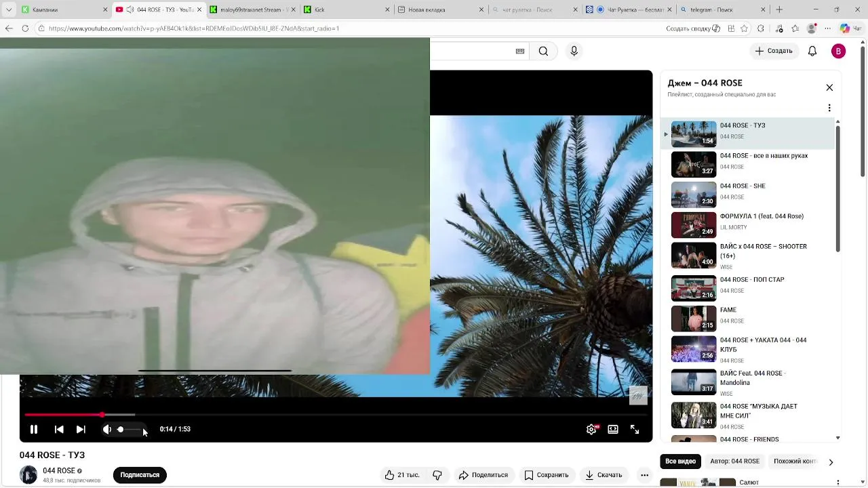The height and width of the screenshot is (488, 868).
Task: Start voice search with microphone icon
Action: click(x=574, y=51)
